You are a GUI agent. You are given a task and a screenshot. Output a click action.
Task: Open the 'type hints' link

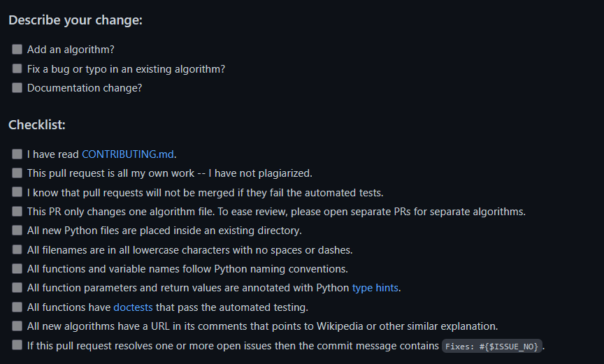(x=375, y=288)
